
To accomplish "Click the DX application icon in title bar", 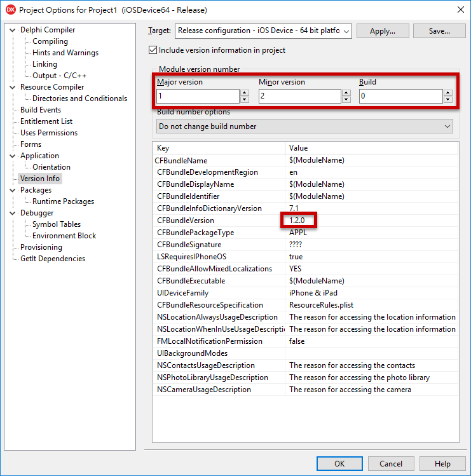I will (x=11, y=10).
